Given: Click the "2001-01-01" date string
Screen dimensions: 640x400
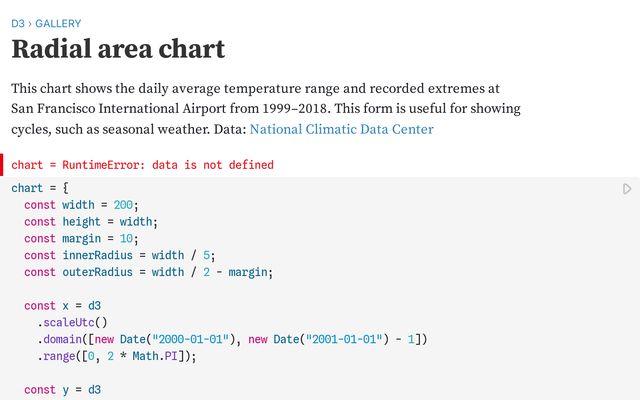Looking at the screenshot, I should click(x=344, y=340).
